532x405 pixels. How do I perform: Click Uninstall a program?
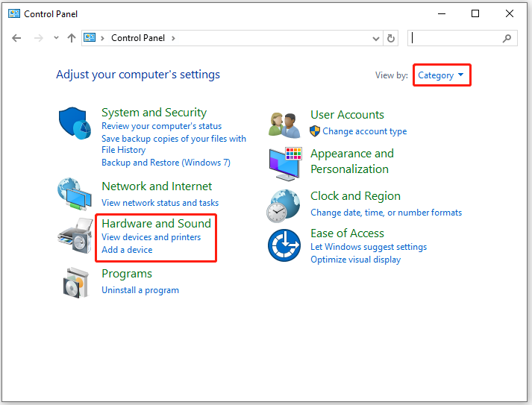click(140, 290)
